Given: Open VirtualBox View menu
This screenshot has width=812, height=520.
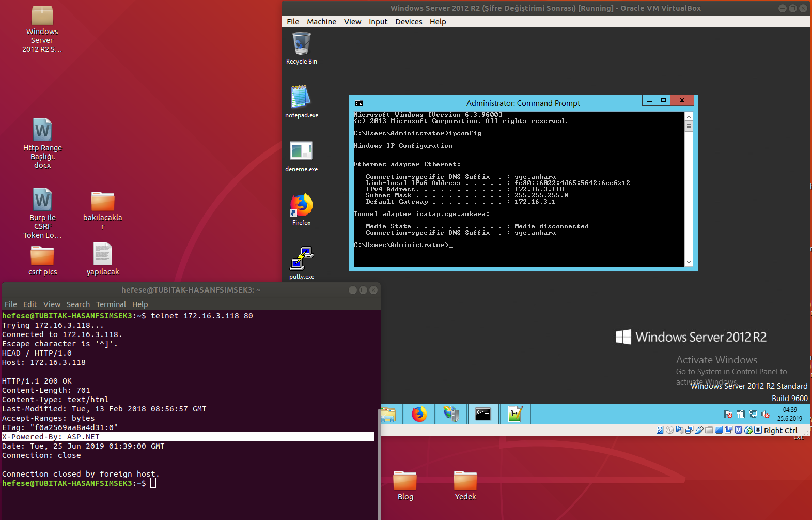Looking at the screenshot, I should (x=352, y=22).
